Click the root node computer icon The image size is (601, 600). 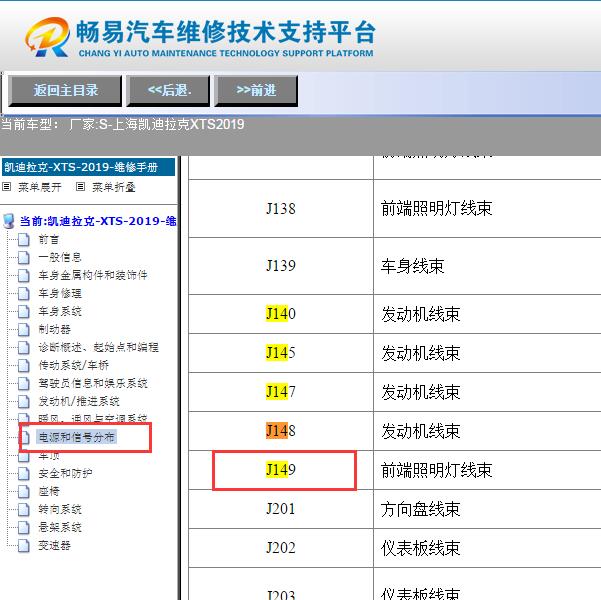9,221
